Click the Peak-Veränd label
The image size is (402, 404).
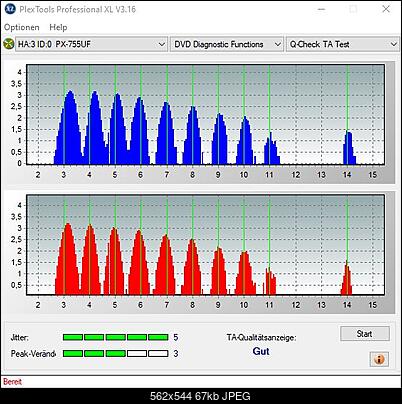point(33,353)
